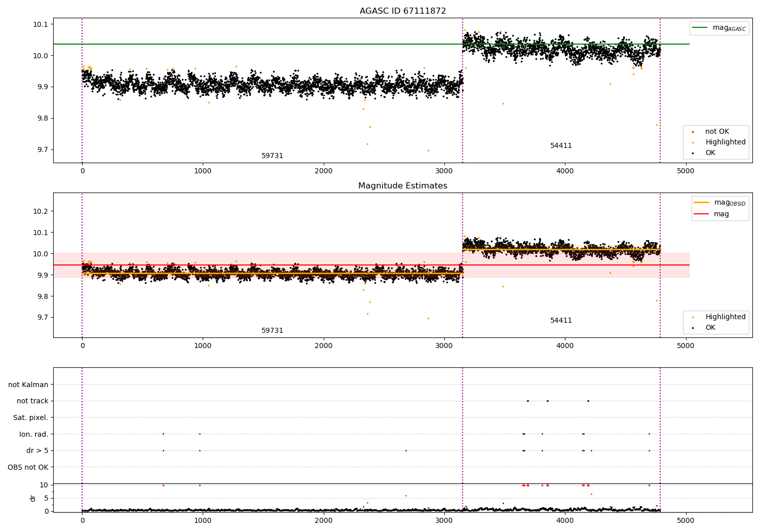Click the 9.7 y-tick label in the top plot
Viewport: 760px width, 532px height.
click(x=43, y=150)
